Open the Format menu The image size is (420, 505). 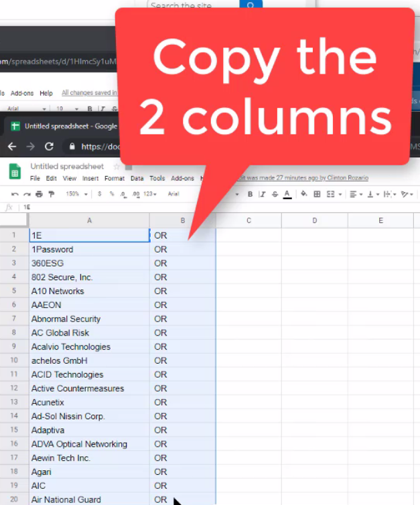point(115,178)
